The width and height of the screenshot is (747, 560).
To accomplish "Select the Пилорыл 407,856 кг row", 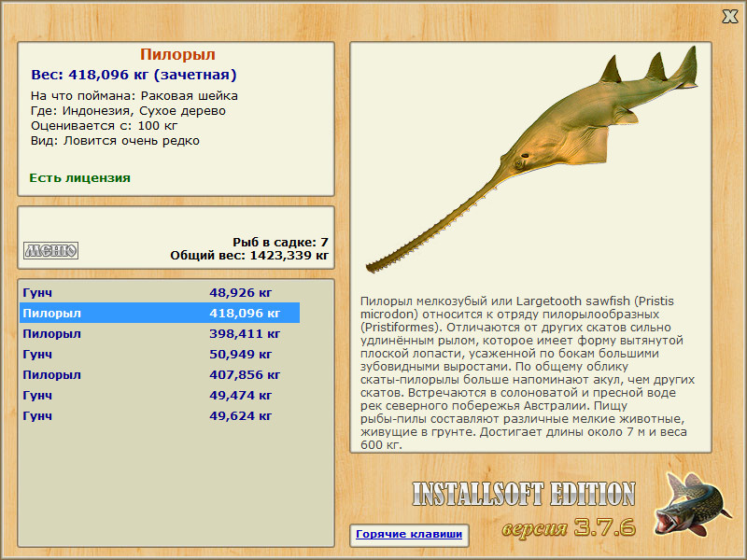I will click(160, 374).
